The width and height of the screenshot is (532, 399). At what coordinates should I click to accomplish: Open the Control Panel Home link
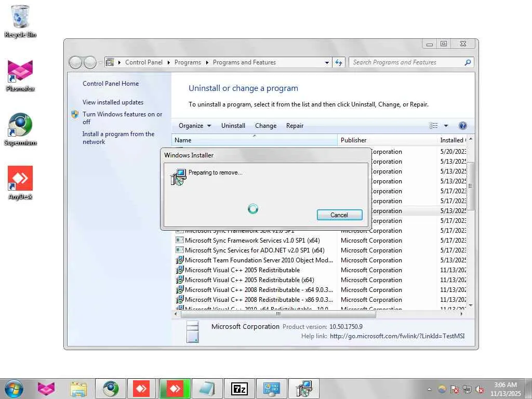(x=111, y=84)
